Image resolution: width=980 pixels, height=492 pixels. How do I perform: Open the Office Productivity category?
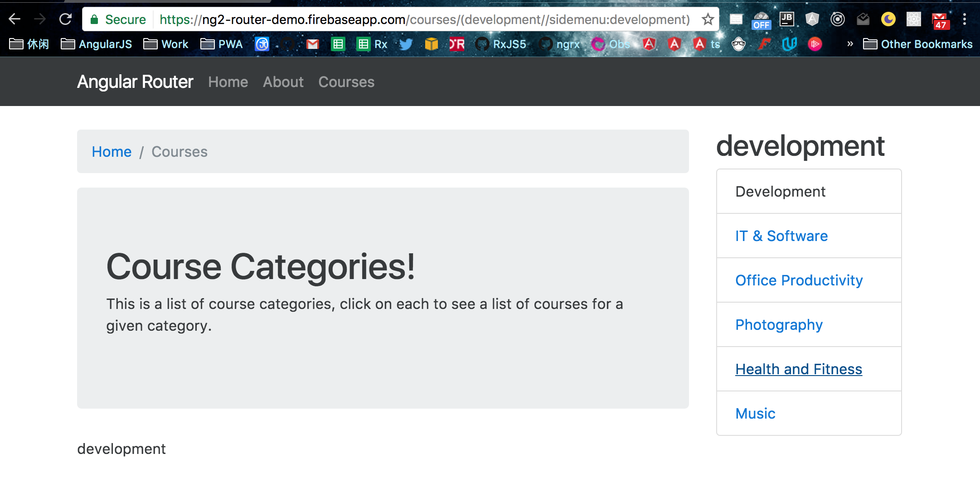tap(799, 280)
